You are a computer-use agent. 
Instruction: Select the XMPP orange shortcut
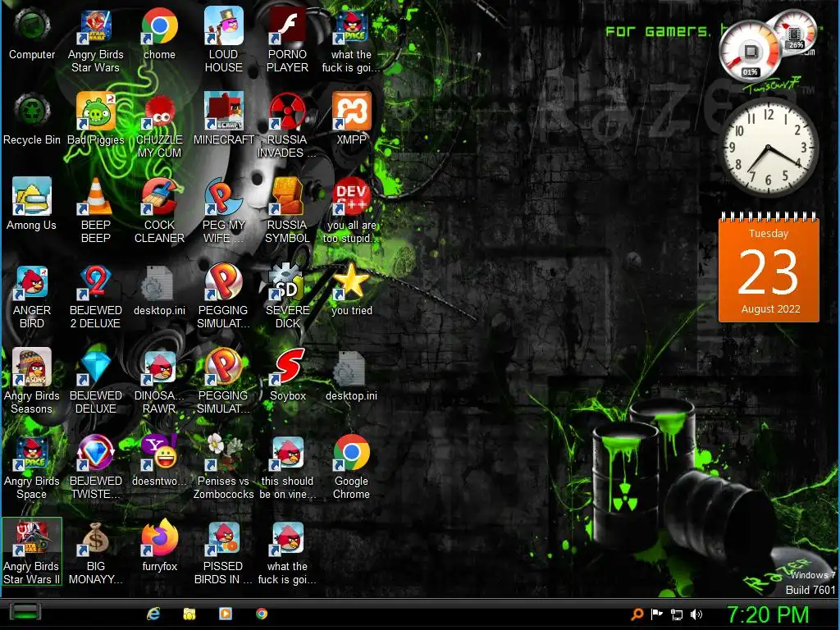pyautogui.click(x=351, y=120)
